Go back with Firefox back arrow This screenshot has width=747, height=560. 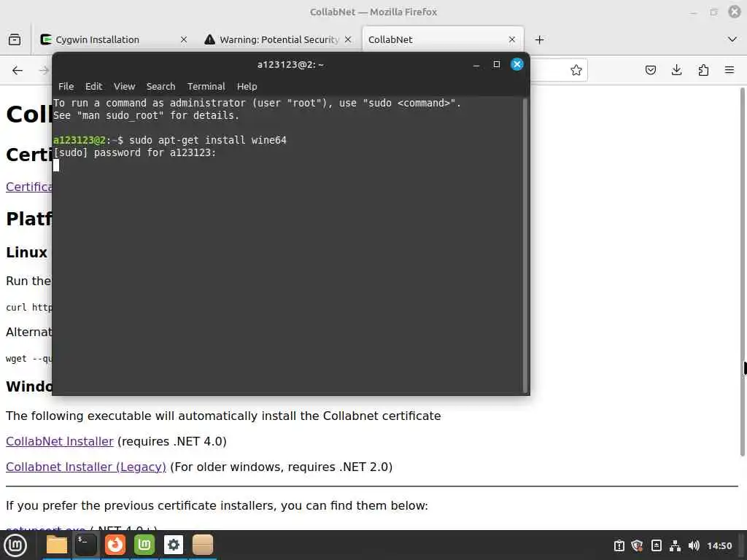click(18, 71)
